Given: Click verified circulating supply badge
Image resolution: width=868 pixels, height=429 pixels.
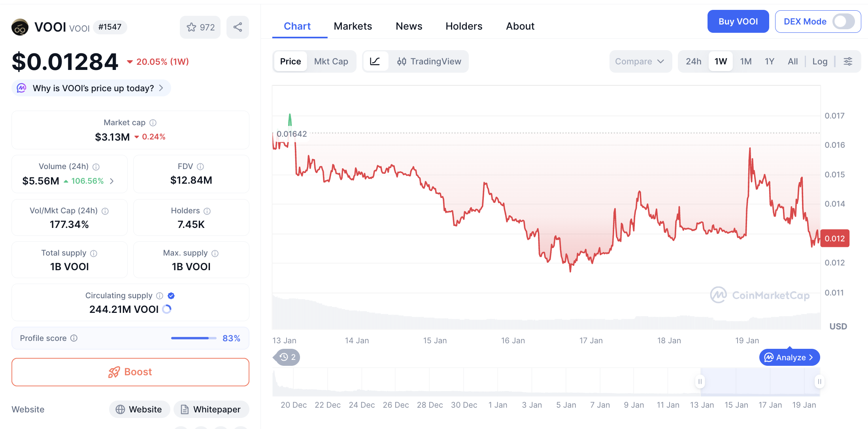Looking at the screenshot, I should [x=171, y=295].
